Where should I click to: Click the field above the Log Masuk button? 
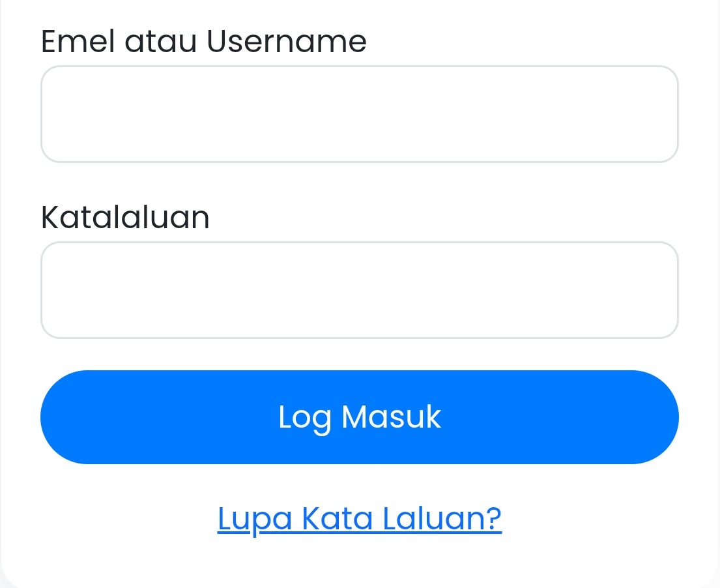(x=359, y=290)
